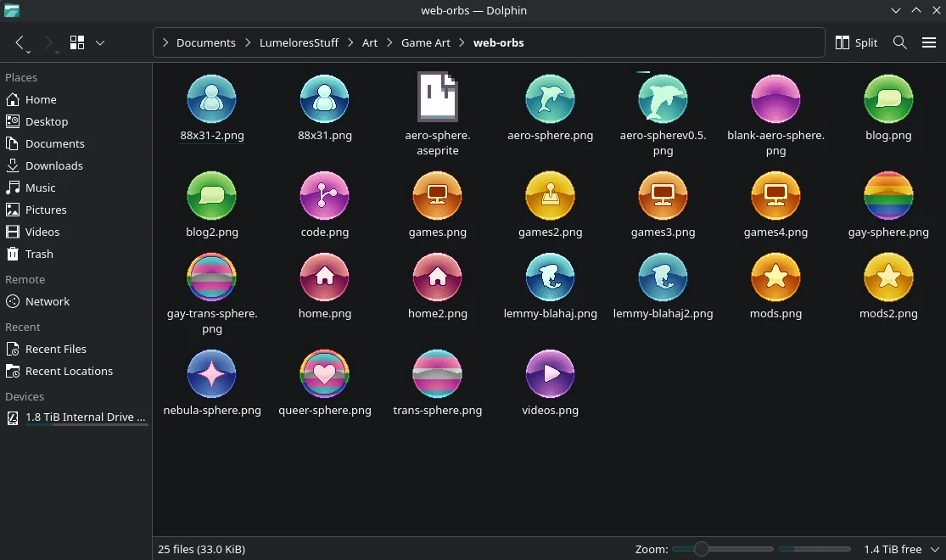Select games.png monitor orb
The width and height of the screenshot is (946, 560).
(438, 195)
